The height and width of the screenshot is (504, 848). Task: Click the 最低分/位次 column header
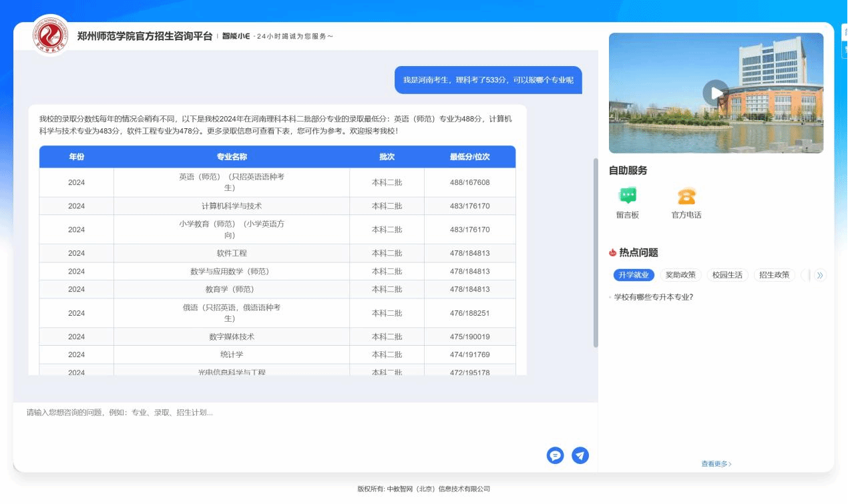469,157
